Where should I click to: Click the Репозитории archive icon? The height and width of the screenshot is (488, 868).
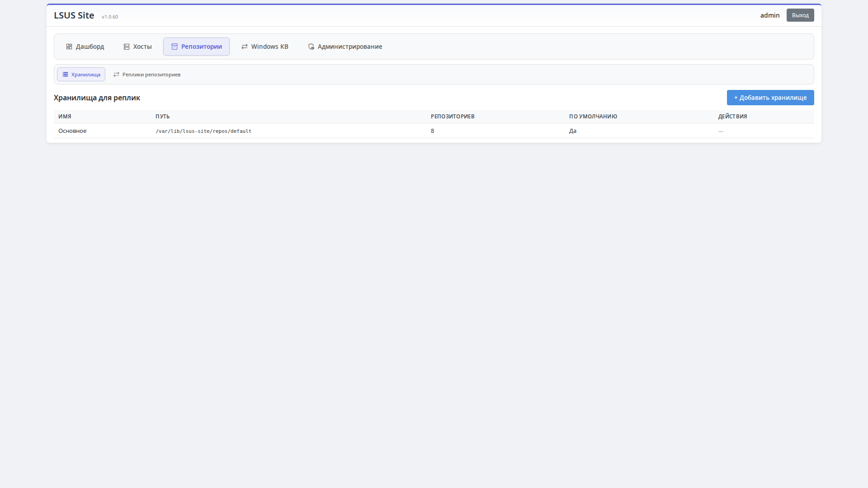175,47
